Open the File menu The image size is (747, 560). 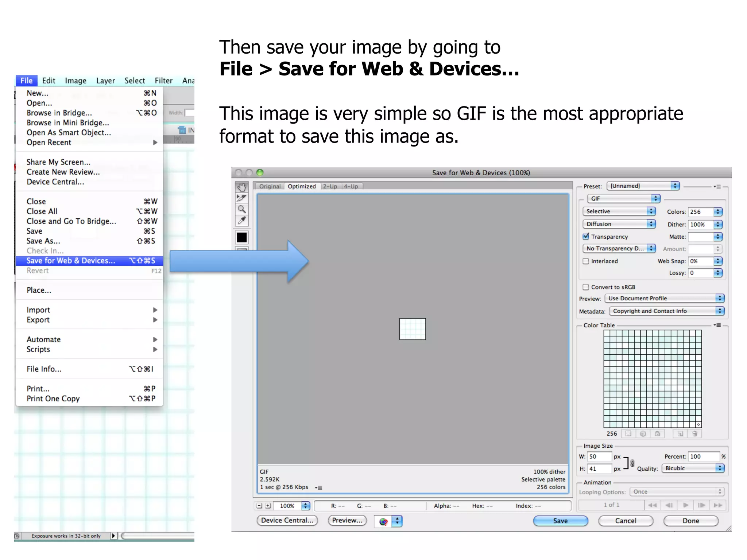(26, 81)
